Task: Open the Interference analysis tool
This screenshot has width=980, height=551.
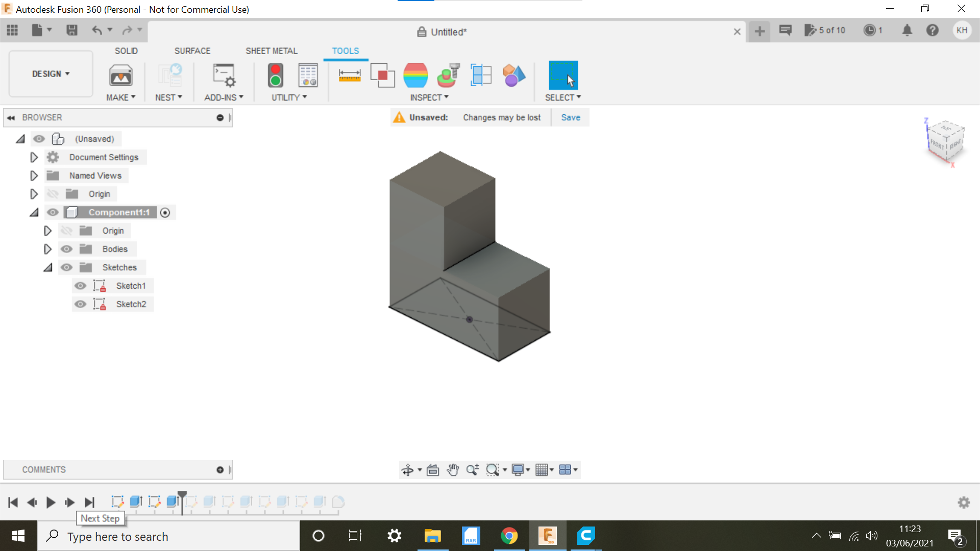Action: tap(383, 75)
